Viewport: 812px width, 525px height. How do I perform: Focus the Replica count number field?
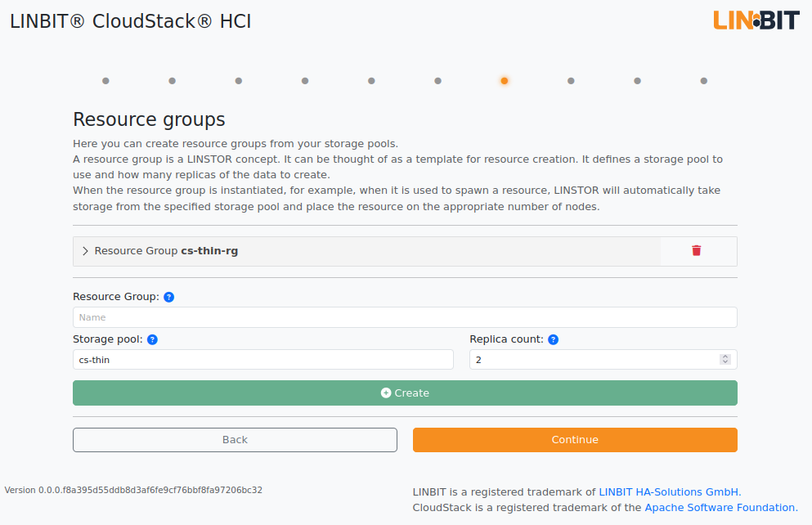(x=603, y=360)
